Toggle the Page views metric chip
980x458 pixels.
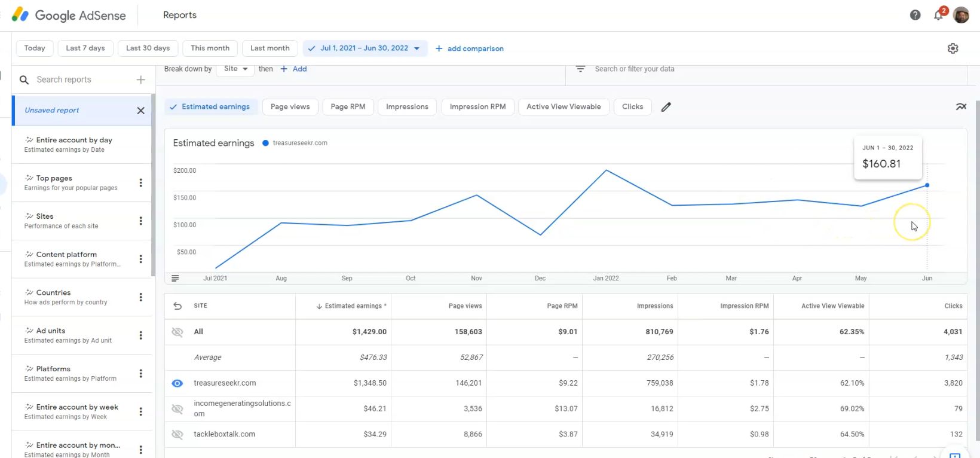[290, 107]
